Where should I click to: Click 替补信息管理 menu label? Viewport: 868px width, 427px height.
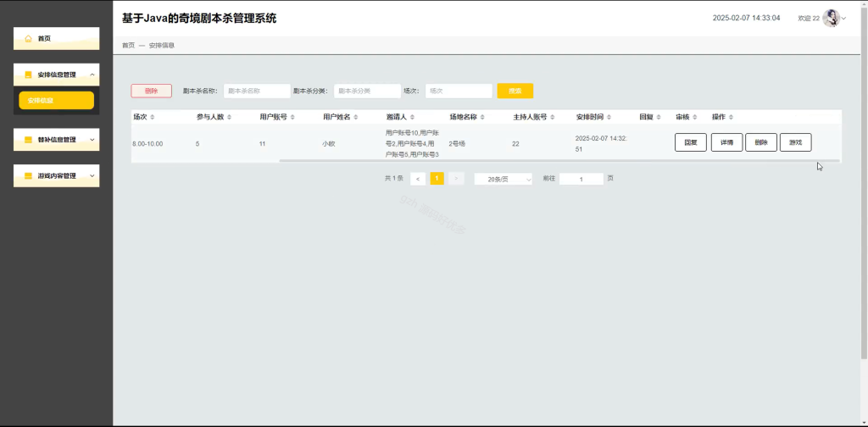(57, 140)
